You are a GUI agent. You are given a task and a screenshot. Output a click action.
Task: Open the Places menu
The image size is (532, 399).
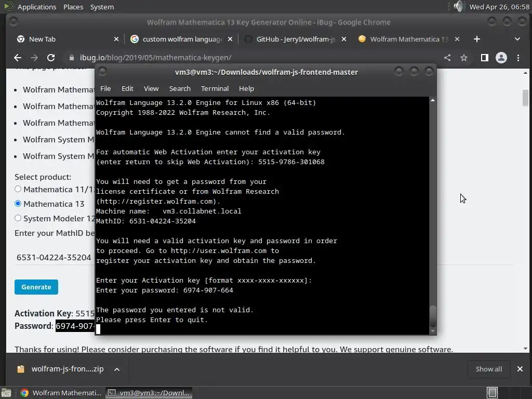click(73, 7)
